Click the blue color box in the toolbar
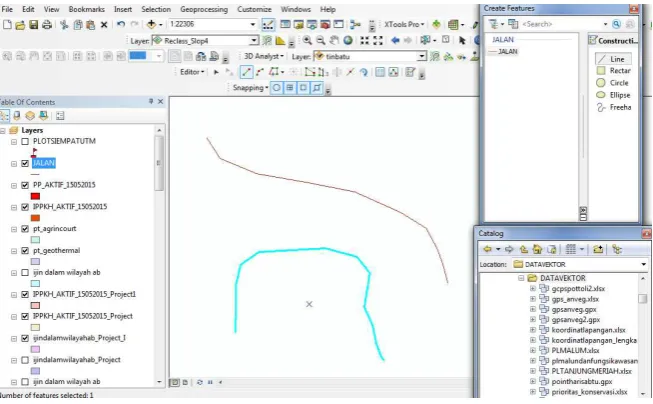Image resolution: width=653 pixels, height=404 pixels. (137, 56)
